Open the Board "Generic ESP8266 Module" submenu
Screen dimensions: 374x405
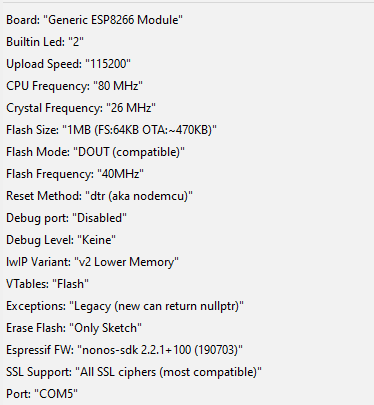pyautogui.click(x=187, y=20)
